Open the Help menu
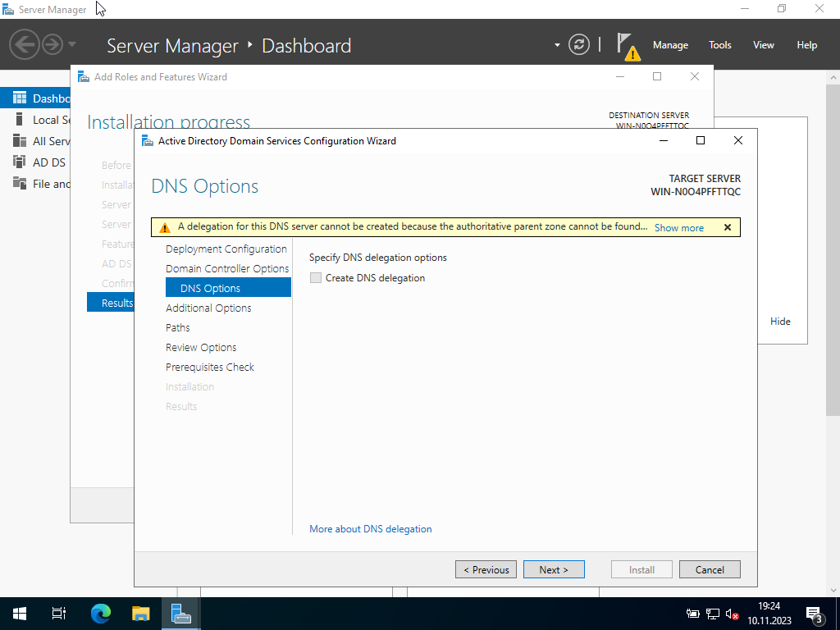This screenshot has width=840, height=630. [x=806, y=45]
